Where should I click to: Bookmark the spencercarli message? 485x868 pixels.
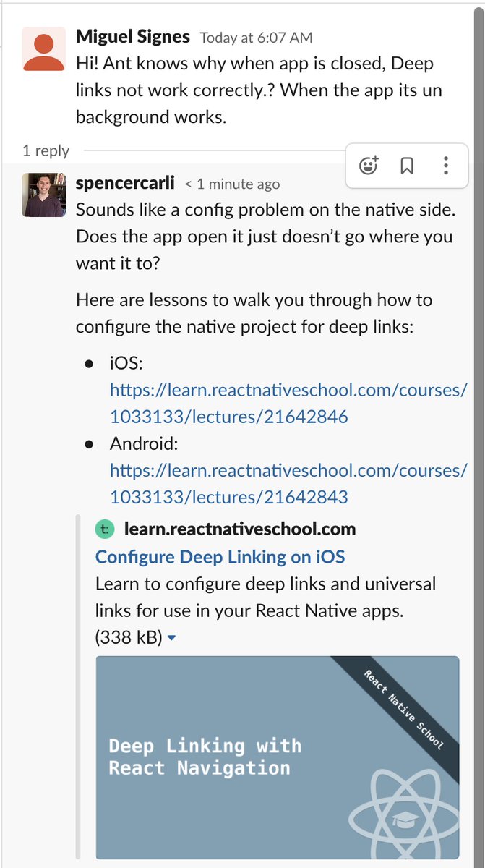407,166
